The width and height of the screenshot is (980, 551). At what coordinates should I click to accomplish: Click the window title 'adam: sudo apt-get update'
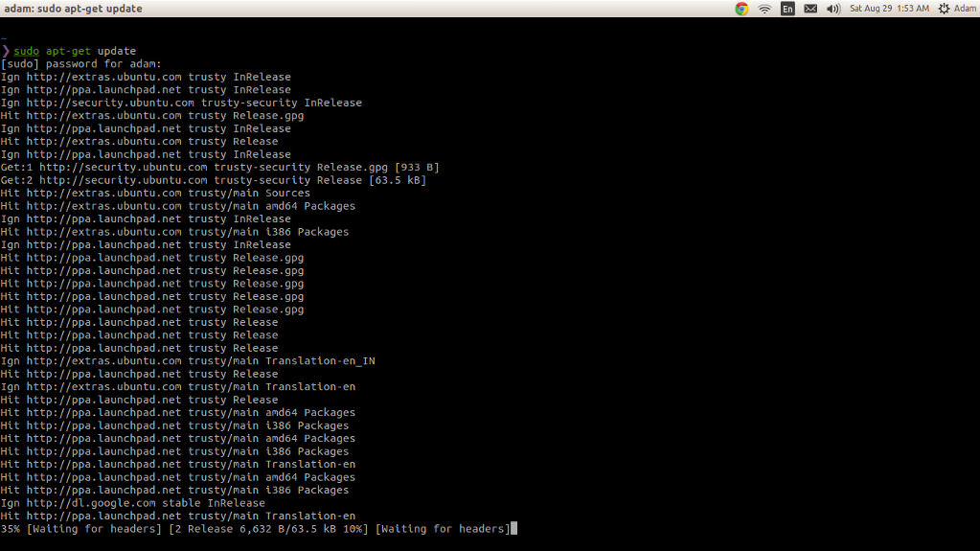click(x=74, y=9)
